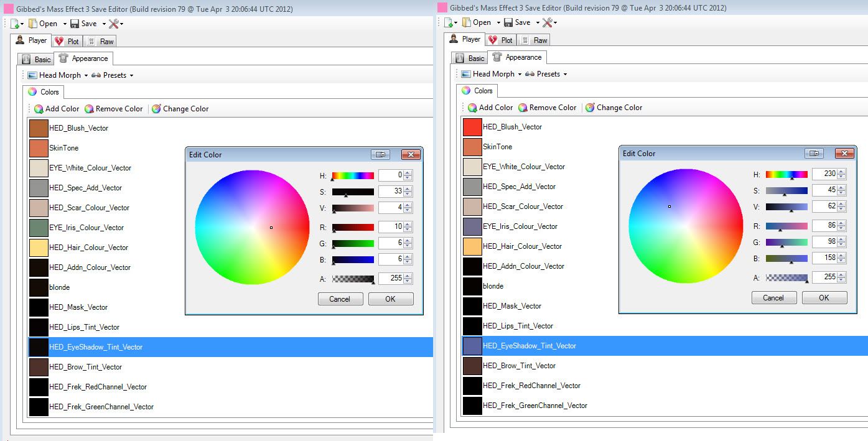
Task: Click Add Color icon in left window
Action: point(39,109)
